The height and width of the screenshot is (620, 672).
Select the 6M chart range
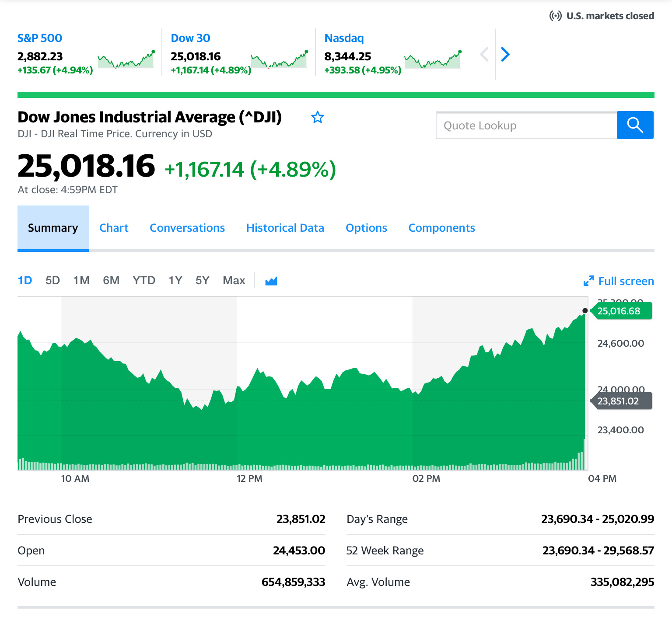(x=111, y=280)
